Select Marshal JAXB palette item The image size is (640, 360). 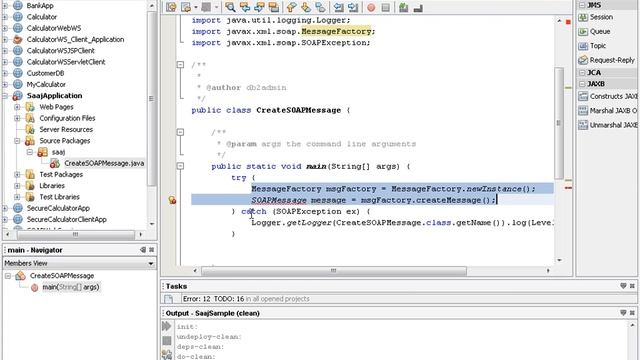(x=608, y=111)
